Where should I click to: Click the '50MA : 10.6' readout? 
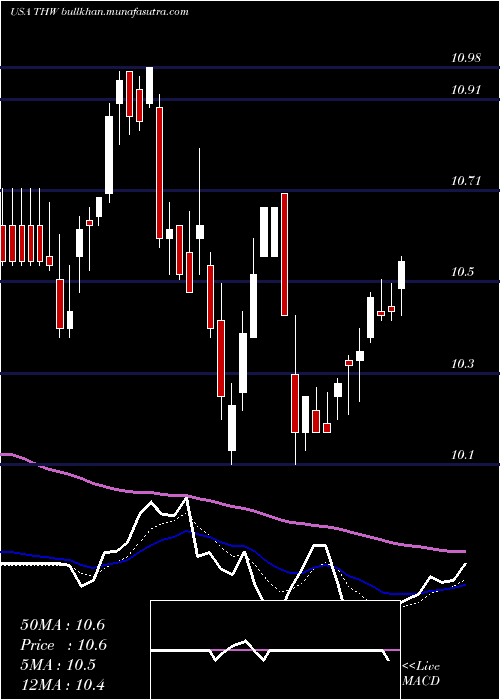pyautogui.click(x=63, y=625)
